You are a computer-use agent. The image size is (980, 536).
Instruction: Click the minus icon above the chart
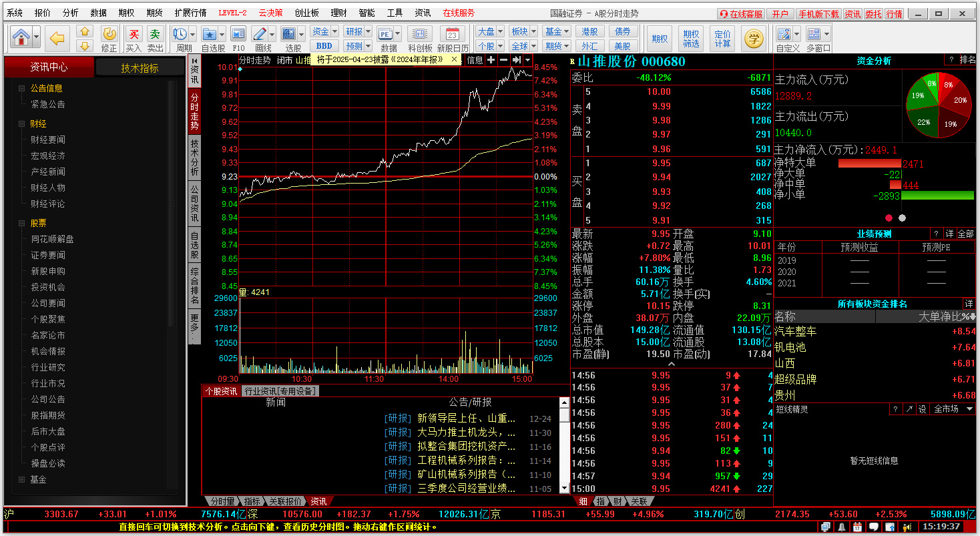(x=503, y=60)
